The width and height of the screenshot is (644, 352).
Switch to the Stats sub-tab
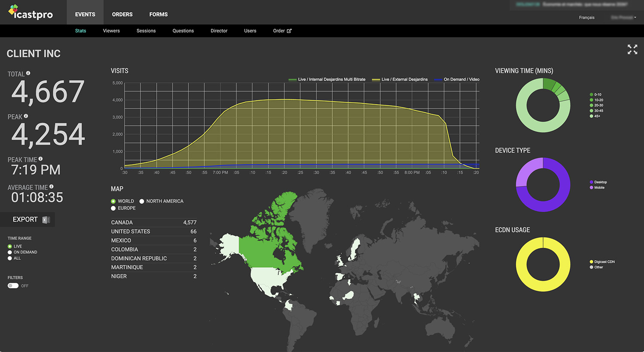point(81,31)
